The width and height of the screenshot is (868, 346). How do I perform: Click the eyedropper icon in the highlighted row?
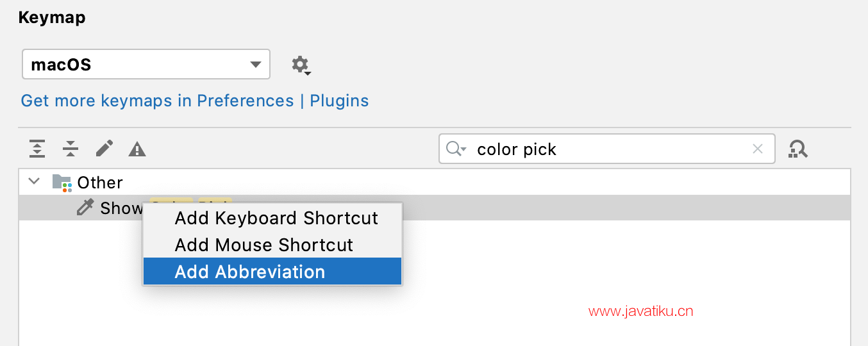click(85, 208)
